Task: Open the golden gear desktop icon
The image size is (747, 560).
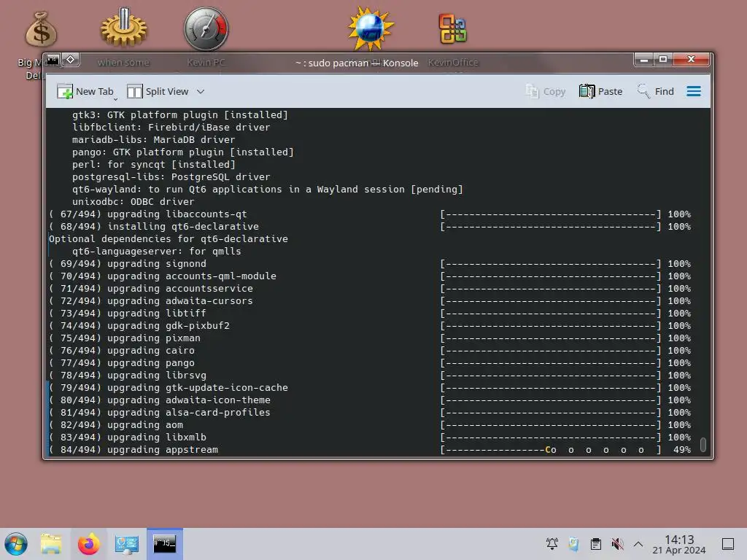Action: [123, 28]
